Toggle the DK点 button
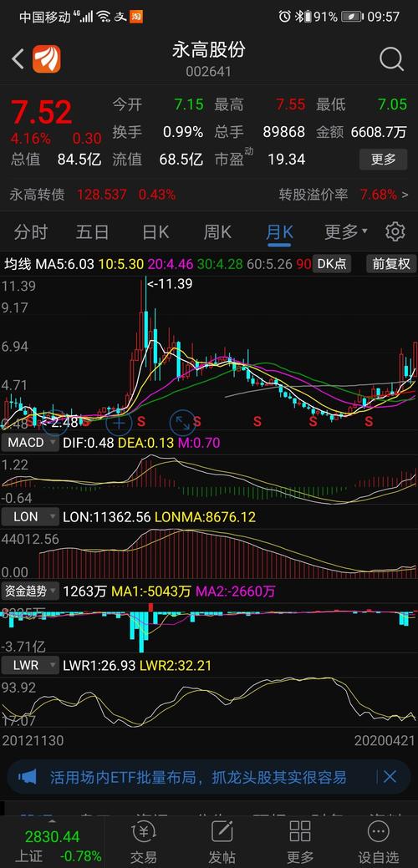The height and width of the screenshot is (868, 418). click(x=332, y=263)
